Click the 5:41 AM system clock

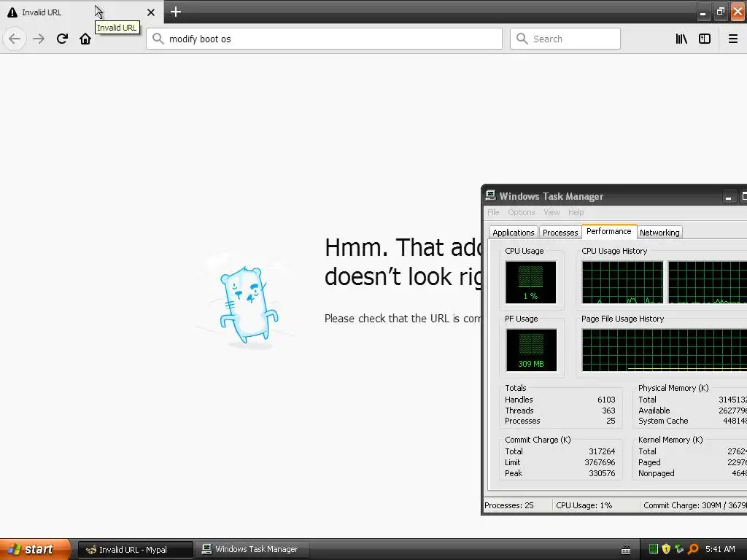(720, 549)
